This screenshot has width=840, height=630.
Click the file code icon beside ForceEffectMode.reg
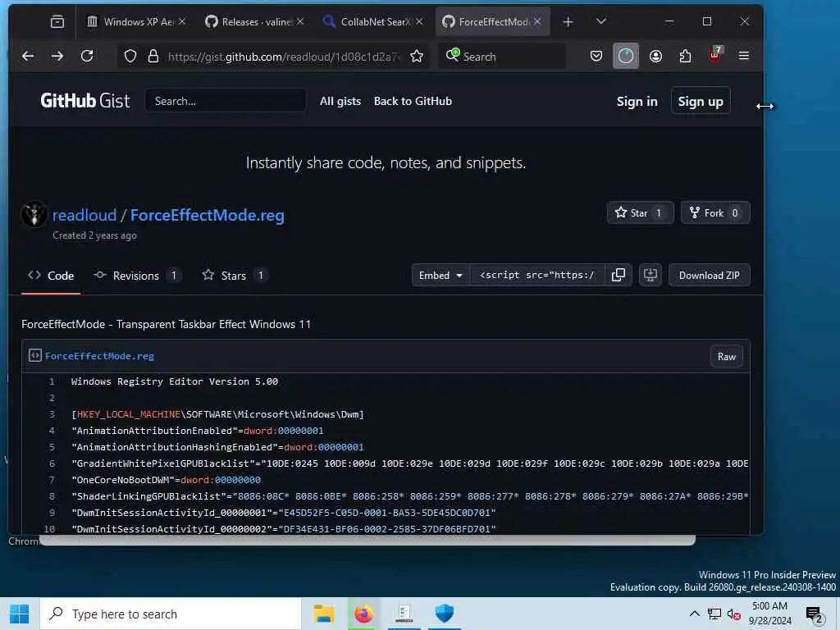[34, 356]
